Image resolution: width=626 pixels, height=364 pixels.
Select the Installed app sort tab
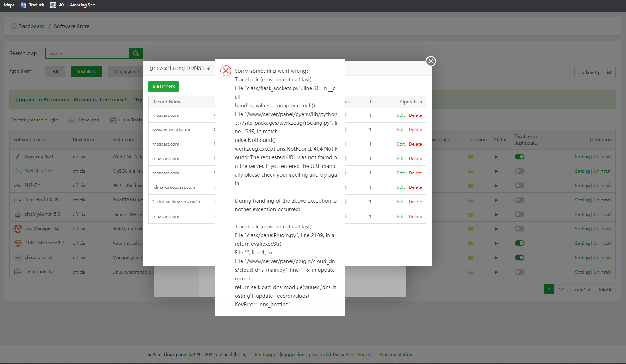pyautogui.click(x=87, y=71)
